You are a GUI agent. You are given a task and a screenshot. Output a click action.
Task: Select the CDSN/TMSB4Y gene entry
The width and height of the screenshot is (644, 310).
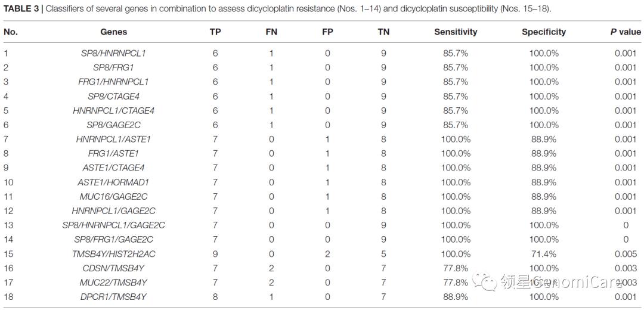113,268
